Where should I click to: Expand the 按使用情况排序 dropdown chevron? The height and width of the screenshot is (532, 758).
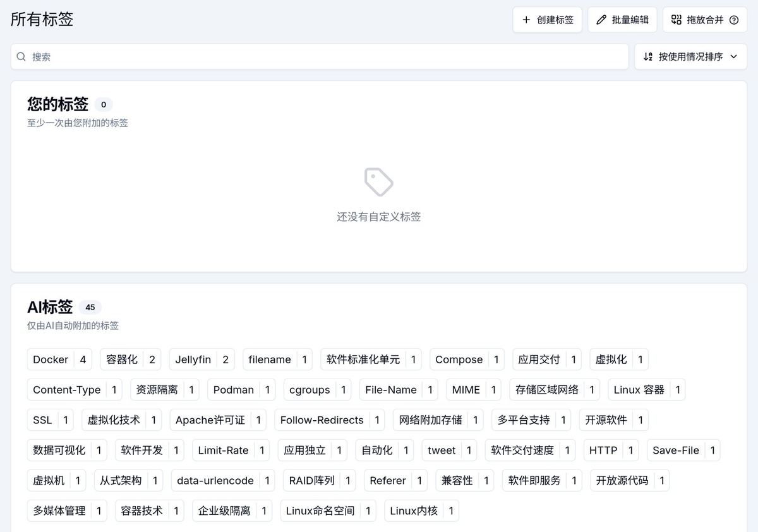pos(733,57)
